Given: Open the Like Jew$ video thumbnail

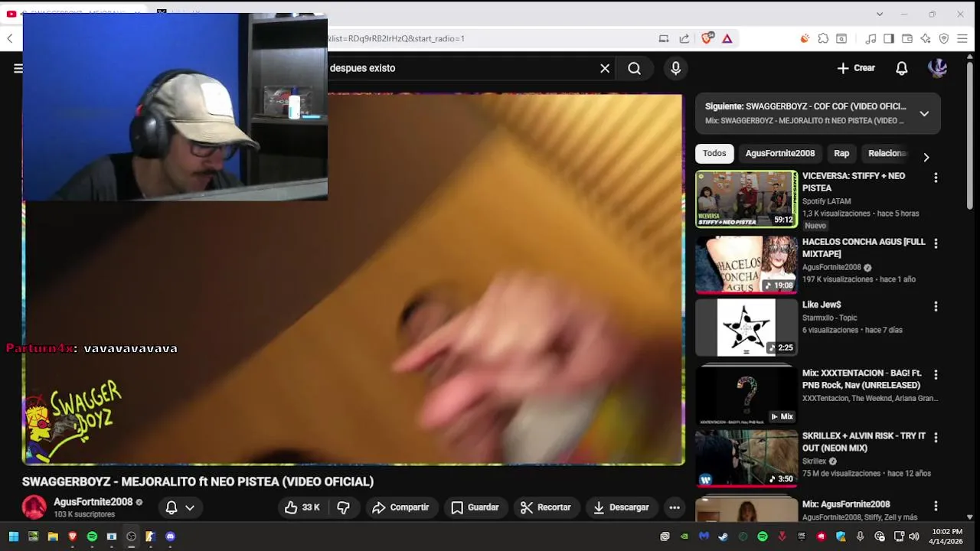Looking at the screenshot, I should click(746, 328).
